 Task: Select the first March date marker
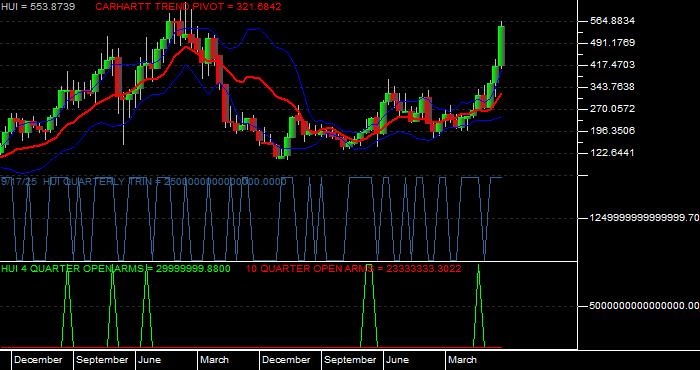(214, 360)
